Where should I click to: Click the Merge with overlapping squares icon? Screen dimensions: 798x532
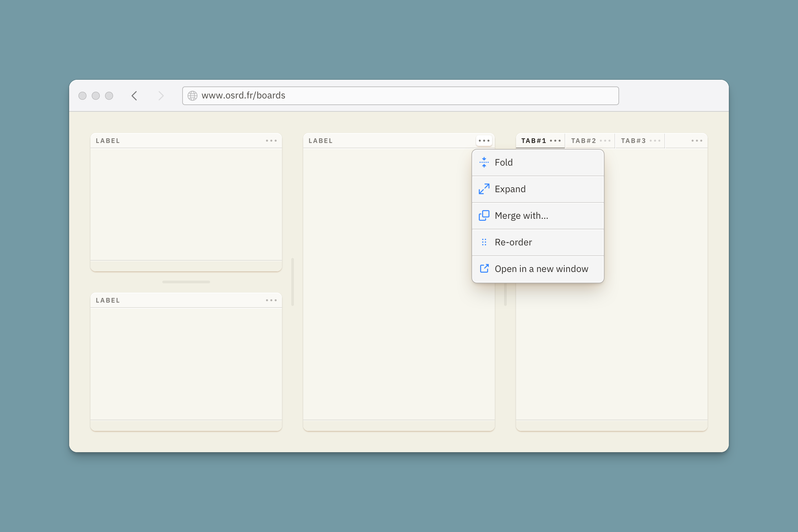point(484,215)
